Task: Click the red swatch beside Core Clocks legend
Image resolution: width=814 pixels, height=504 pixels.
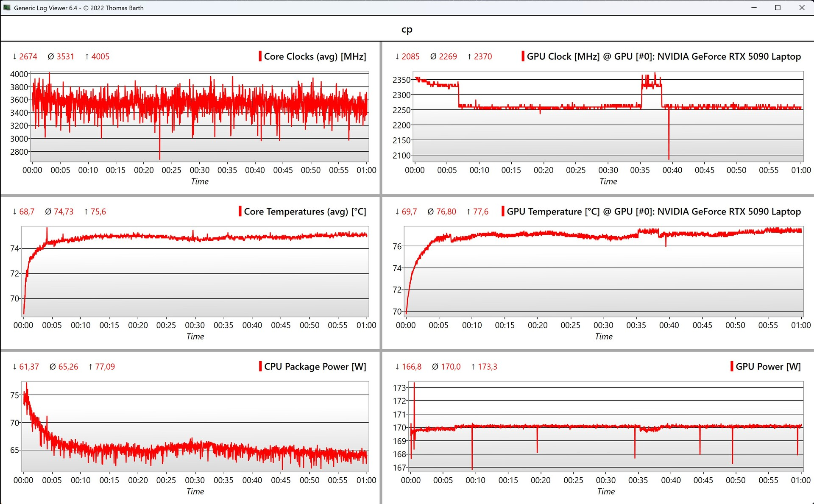Action: click(260, 56)
